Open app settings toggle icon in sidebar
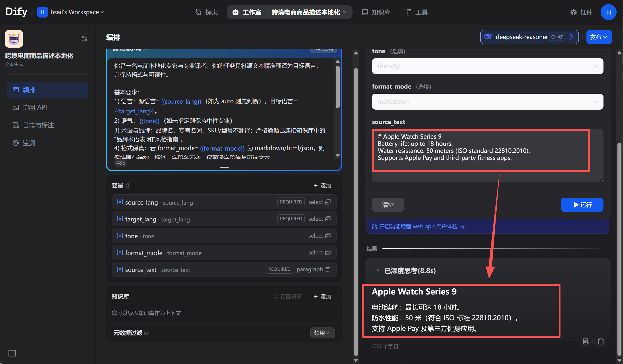623x364 pixels. (x=84, y=39)
